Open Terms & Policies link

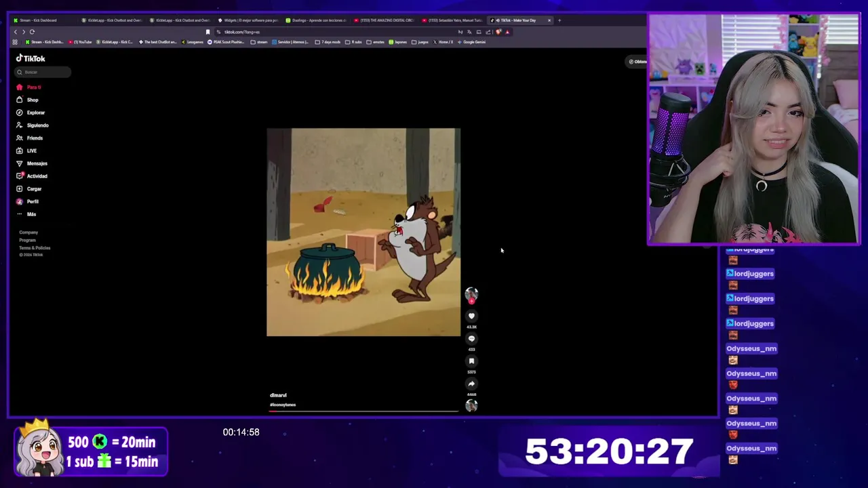pos(35,247)
